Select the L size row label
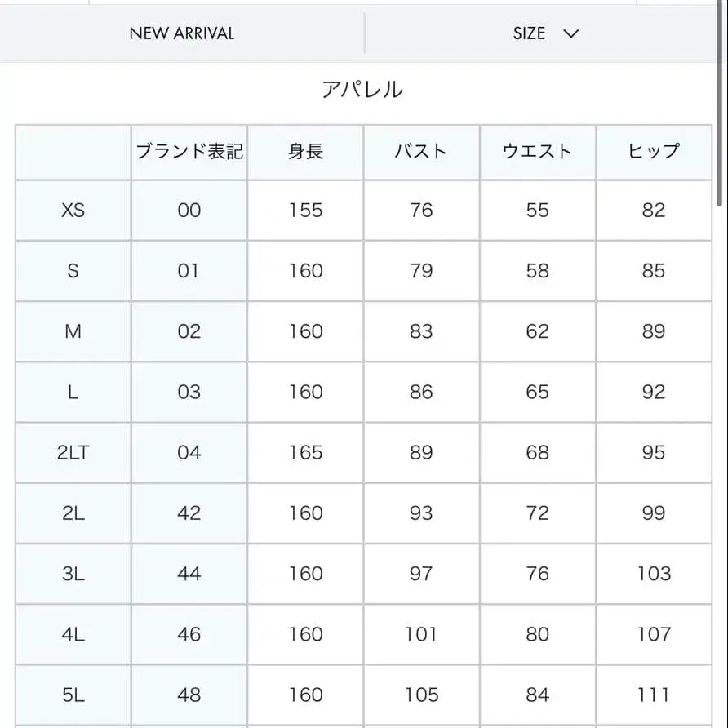 [x=71, y=392]
